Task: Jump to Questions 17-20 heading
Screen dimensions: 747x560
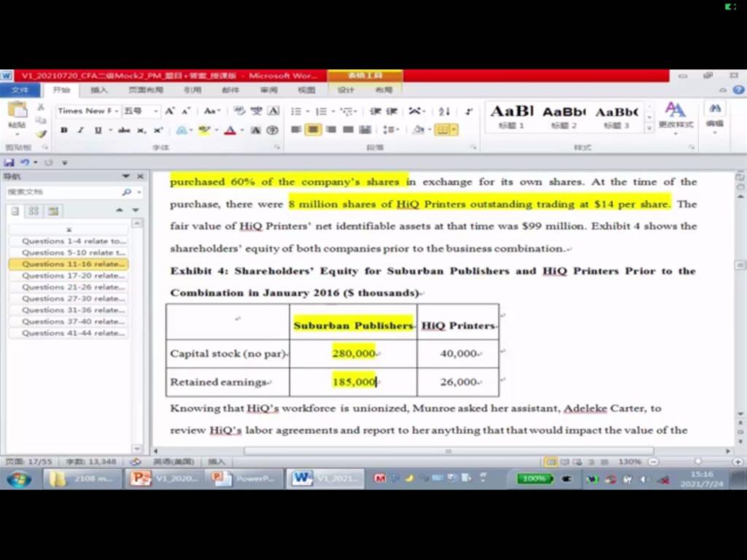Action: click(73, 276)
